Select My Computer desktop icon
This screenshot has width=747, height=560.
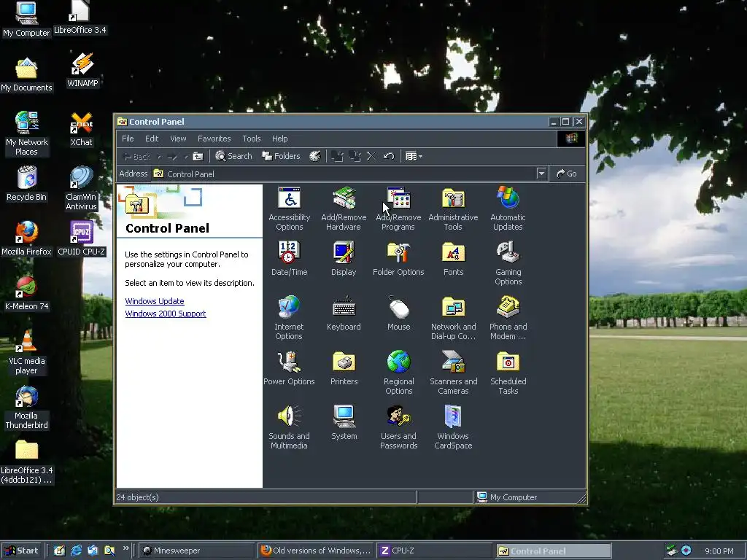point(26,19)
